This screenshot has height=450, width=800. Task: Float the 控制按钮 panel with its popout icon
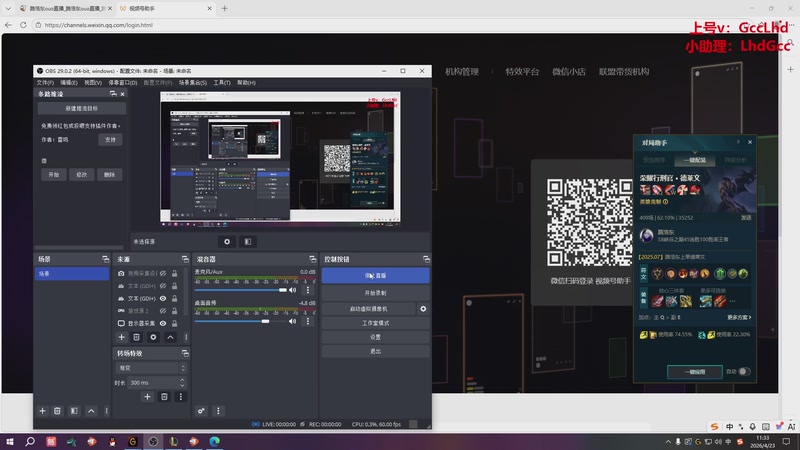(426, 259)
